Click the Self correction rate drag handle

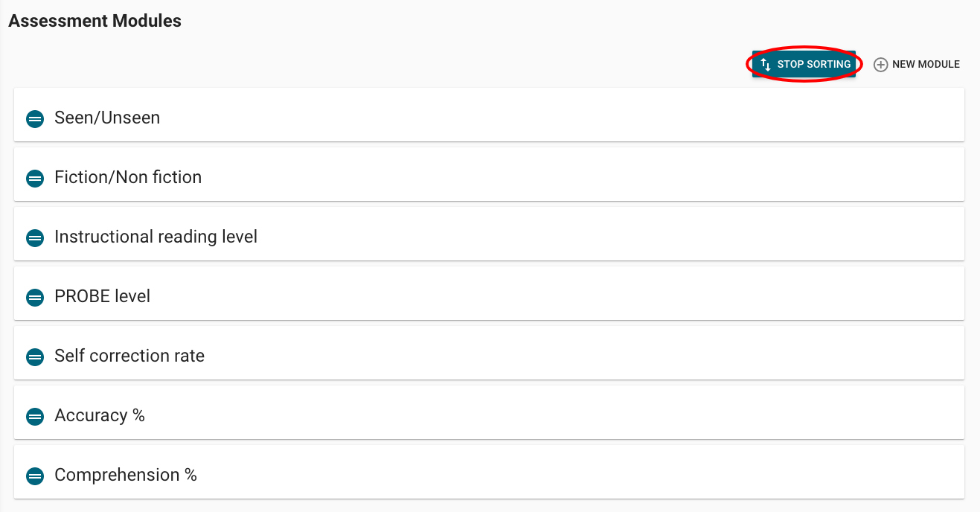35,356
